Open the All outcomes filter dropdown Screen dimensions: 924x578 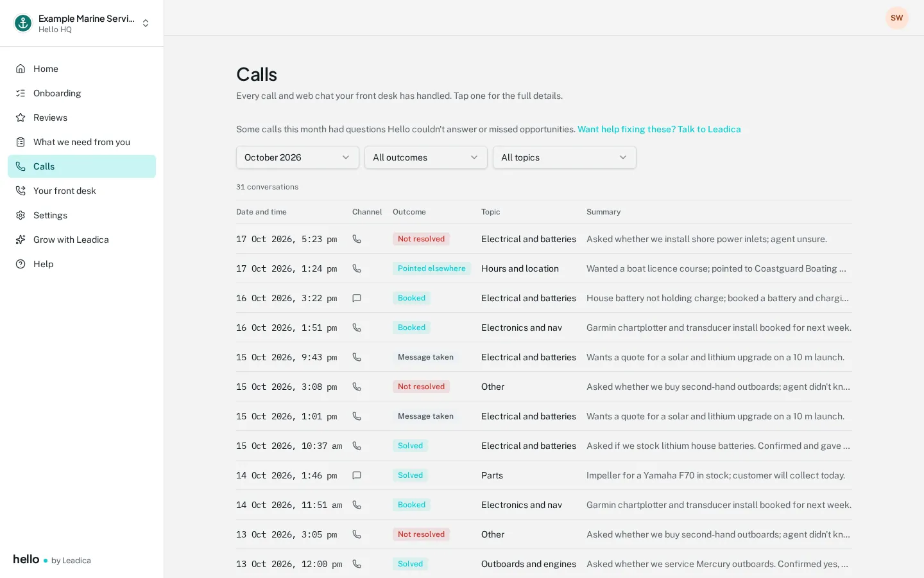[426, 157]
